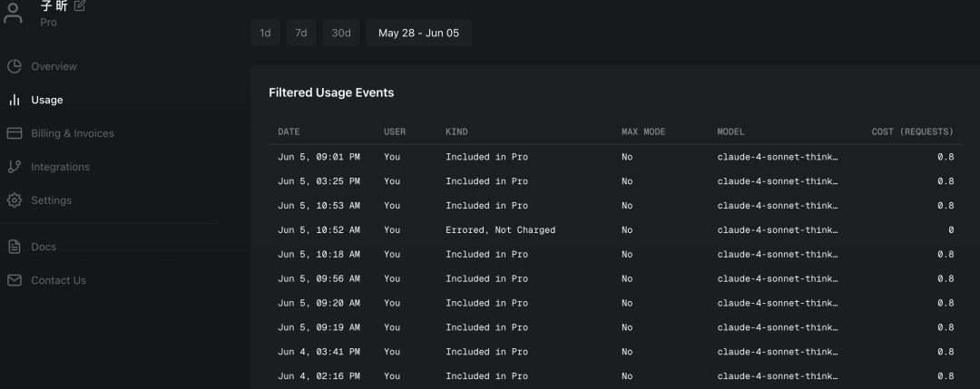980x389 pixels.
Task: Click the Docs document icon
Action: coord(15,247)
